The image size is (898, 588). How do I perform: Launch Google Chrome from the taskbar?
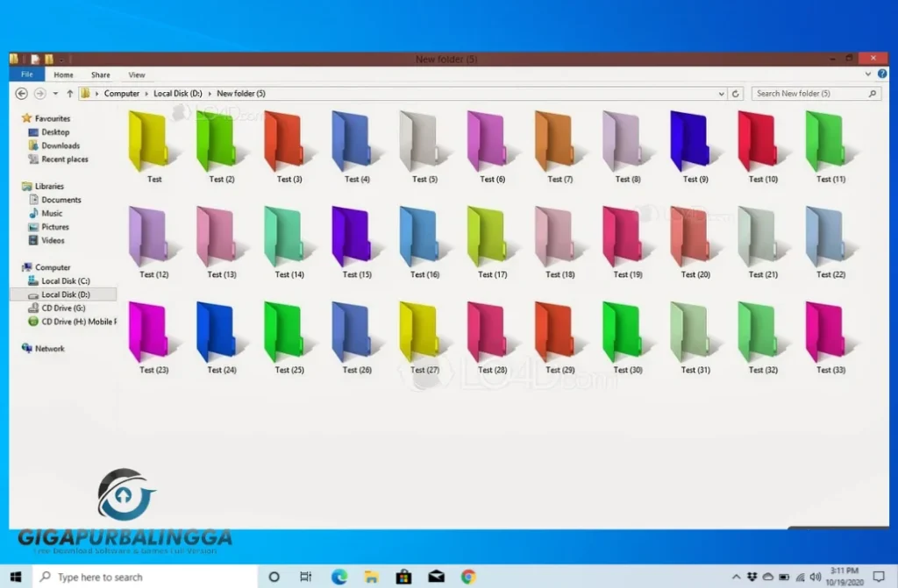click(x=467, y=576)
